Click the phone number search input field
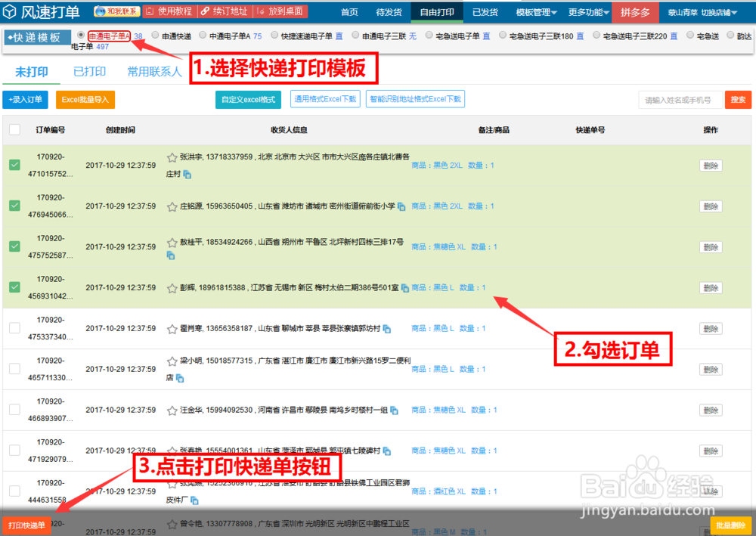756x536 pixels. (680, 99)
